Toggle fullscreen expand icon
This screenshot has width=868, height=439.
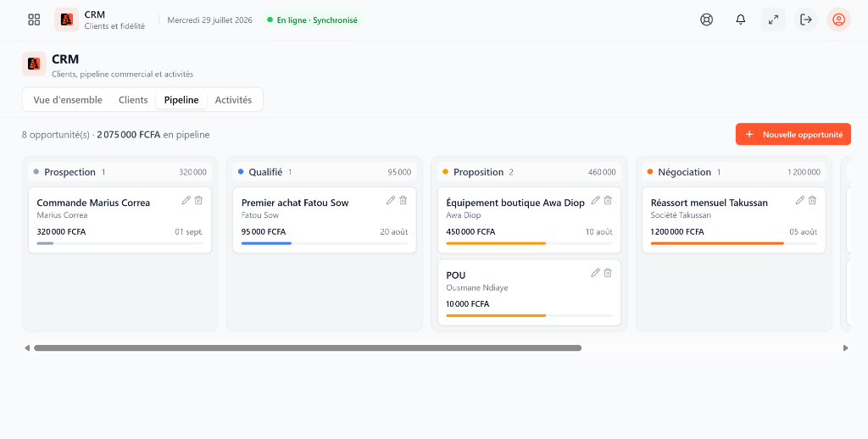pos(773,20)
